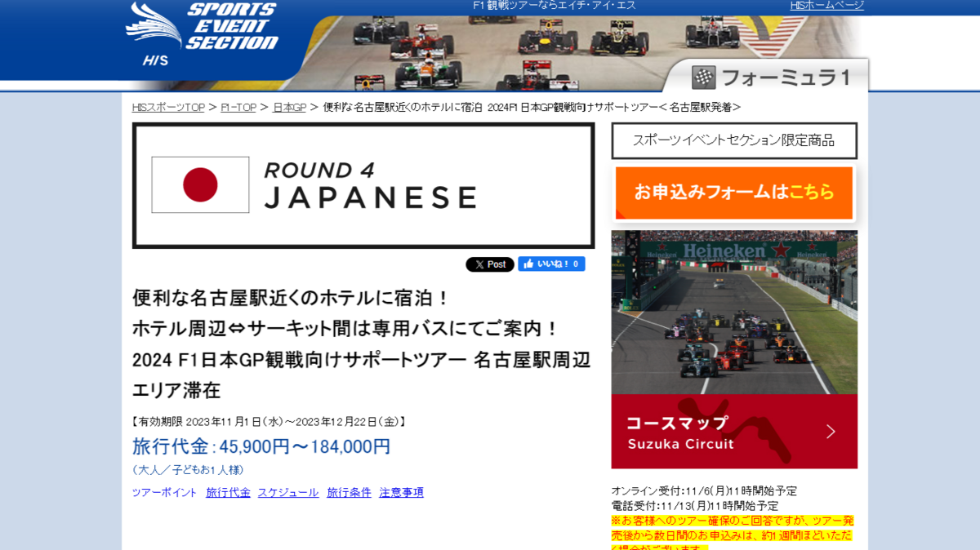Viewport: 980px width, 550px height.
Task: Click the オンライン受付:11/6 text
Action: click(x=704, y=490)
